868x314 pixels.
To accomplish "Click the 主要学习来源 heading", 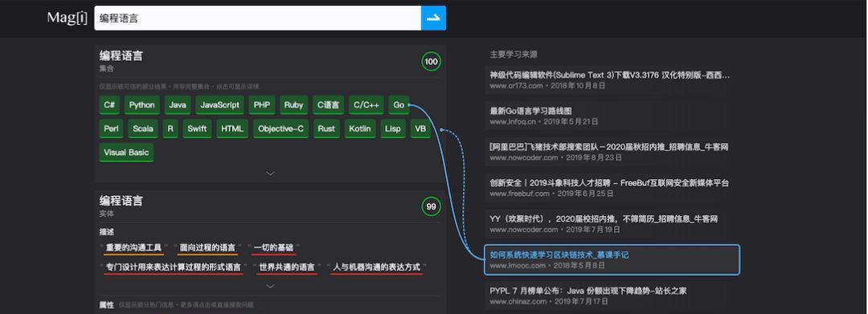I will [513, 54].
